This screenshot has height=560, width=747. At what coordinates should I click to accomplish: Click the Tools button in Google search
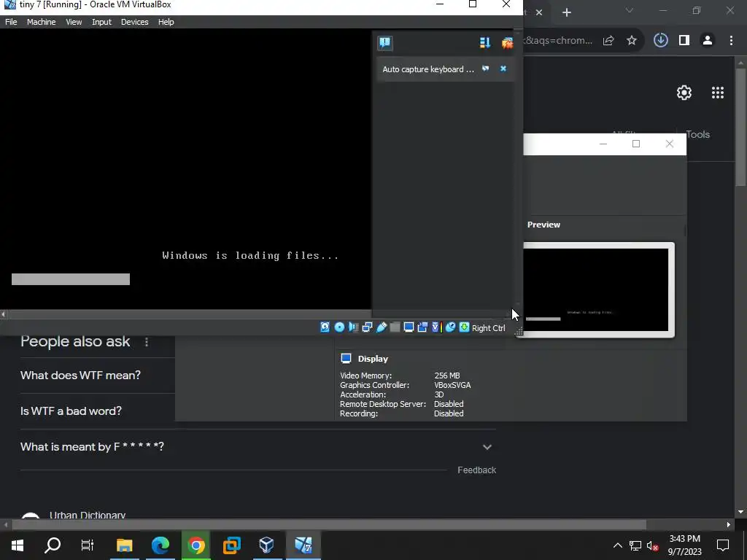tap(698, 134)
